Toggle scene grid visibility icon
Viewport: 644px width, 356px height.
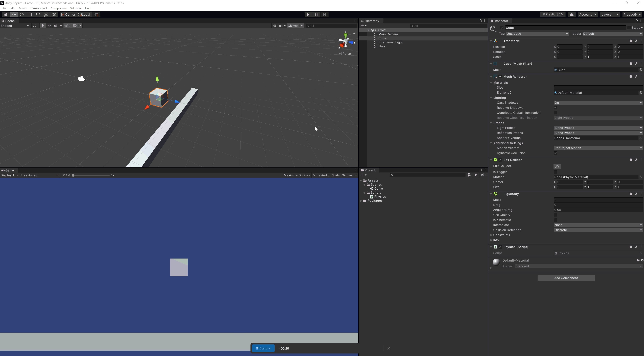[75, 26]
